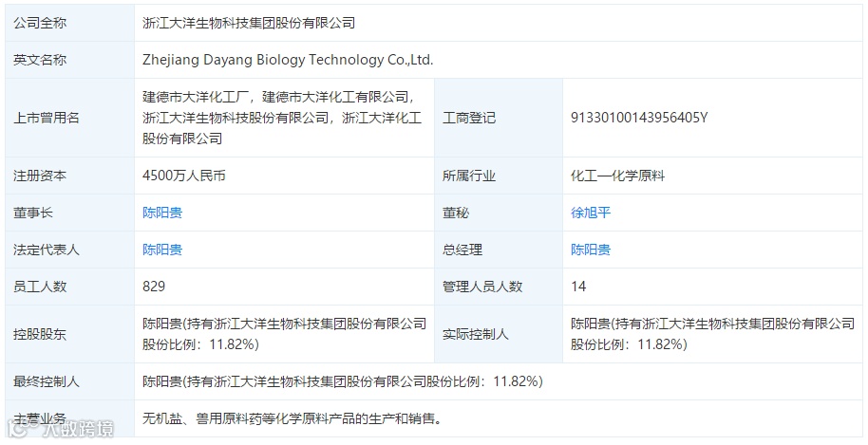Open board secretary link 徐旭平
This screenshot has height=445, width=868.
[591, 213]
